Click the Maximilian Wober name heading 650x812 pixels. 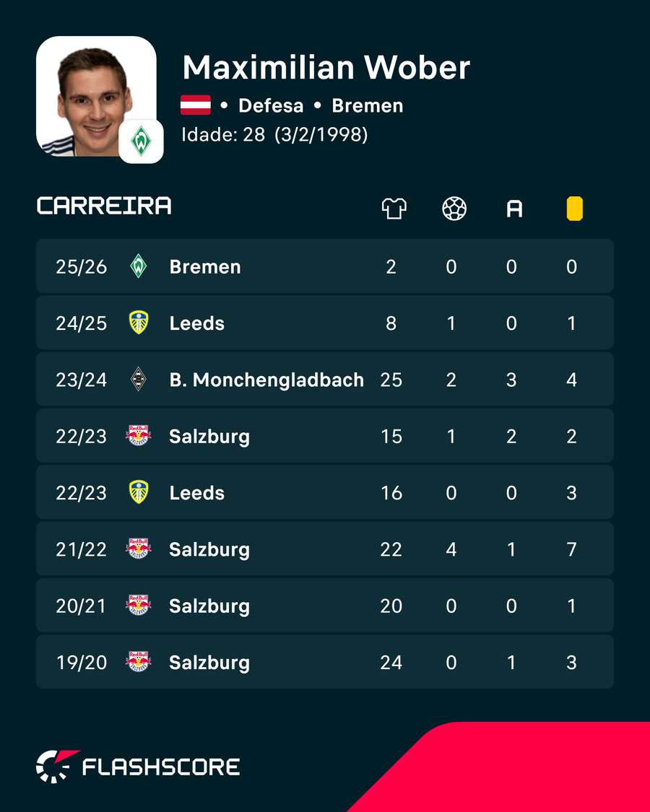click(x=326, y=67)
